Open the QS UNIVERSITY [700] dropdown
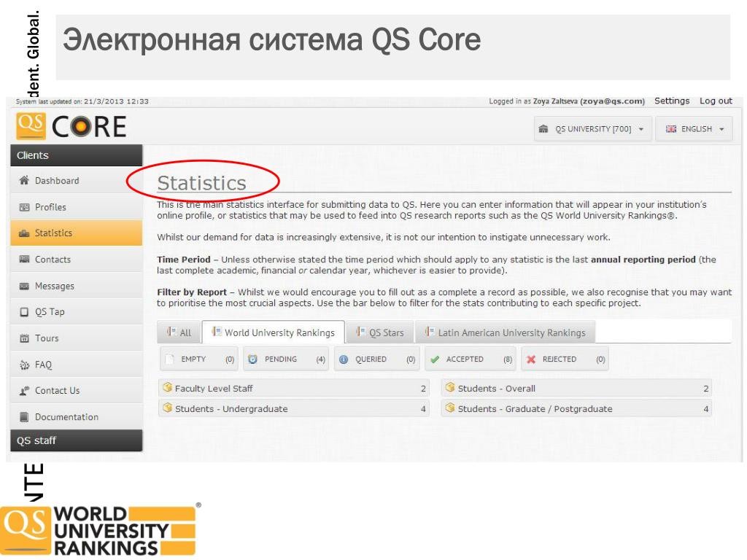Screen dimensions: 747x560 pyautogui.click(x=592, y=129)
